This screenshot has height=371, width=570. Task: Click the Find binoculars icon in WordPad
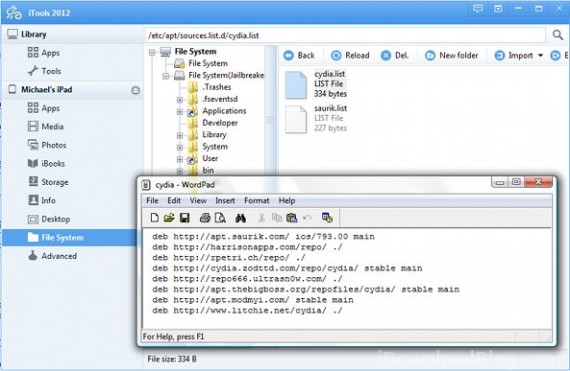[241, 218]
